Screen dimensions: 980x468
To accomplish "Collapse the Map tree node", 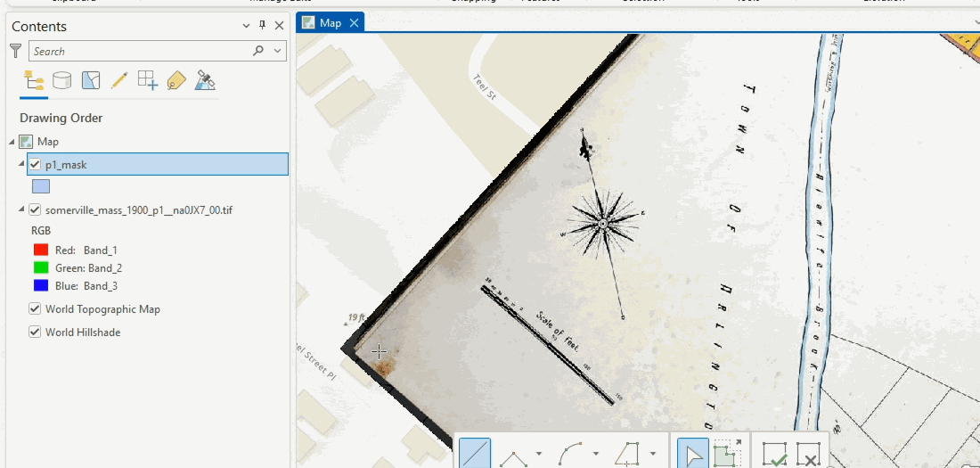I will (x=12, y=142).
